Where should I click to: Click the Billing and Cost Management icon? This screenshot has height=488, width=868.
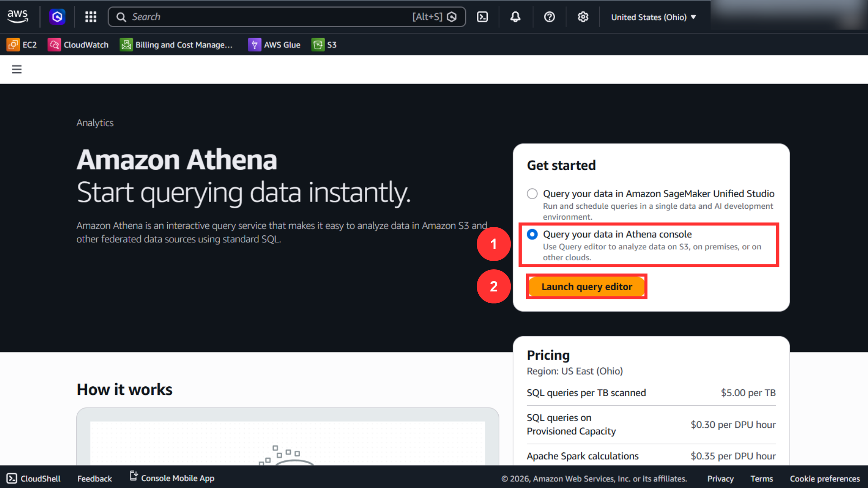pos(126,45)
